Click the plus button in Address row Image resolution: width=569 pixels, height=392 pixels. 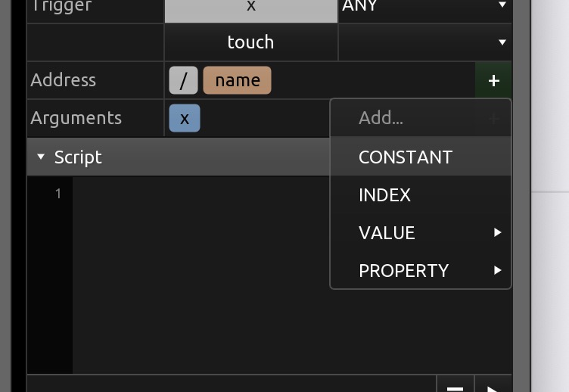coord(493,80)
